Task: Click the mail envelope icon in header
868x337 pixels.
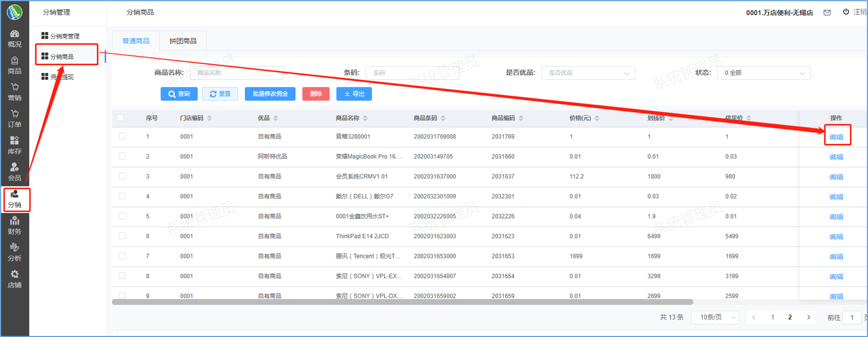Action: point(827,13)
